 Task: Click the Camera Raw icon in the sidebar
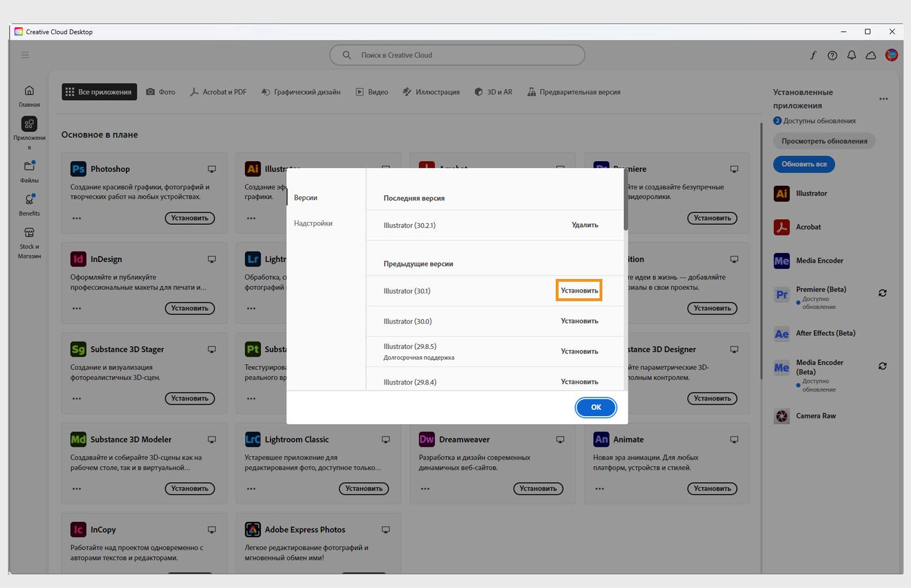point(781,416)
